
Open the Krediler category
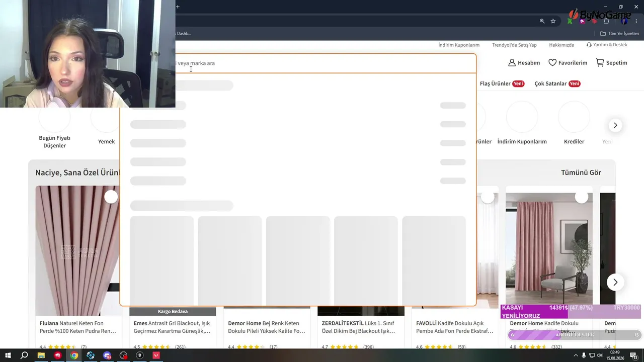574,123
